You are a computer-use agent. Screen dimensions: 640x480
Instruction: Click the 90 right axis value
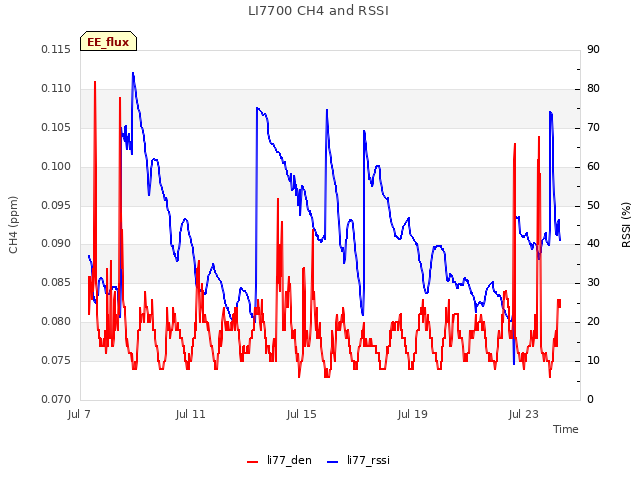(593, 50)
